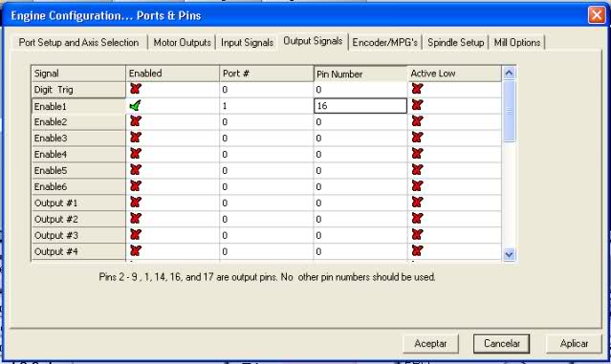Edit Pin Number cell for Output #4

point(360,251)
